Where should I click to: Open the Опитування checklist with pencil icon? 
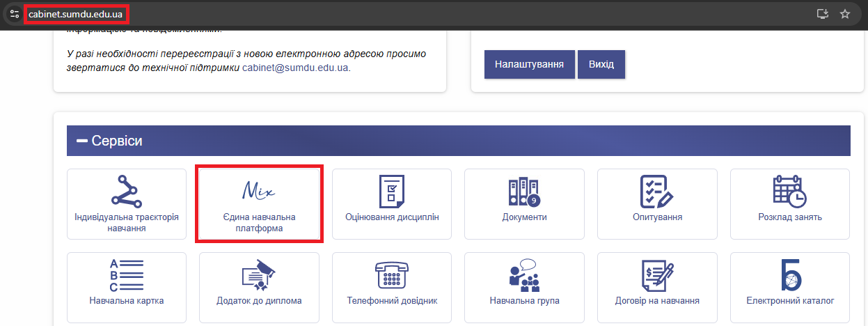657,191
